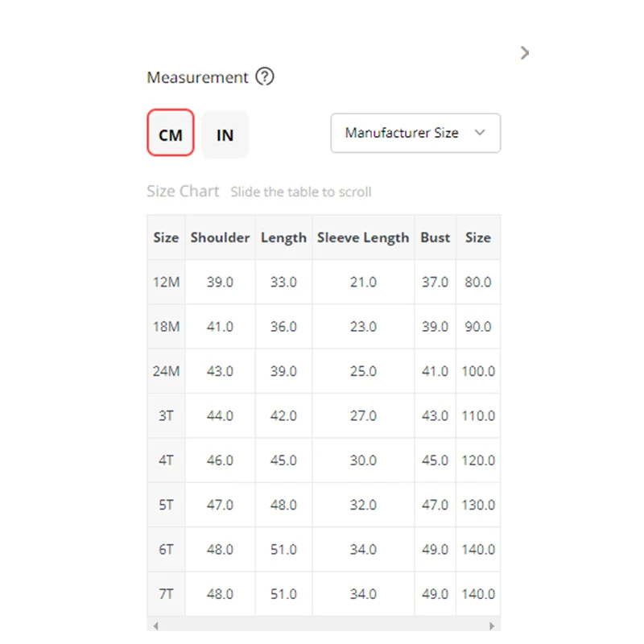Click the 5T size row label
This screenshot has width=644, height=644.
coord(167,505)
